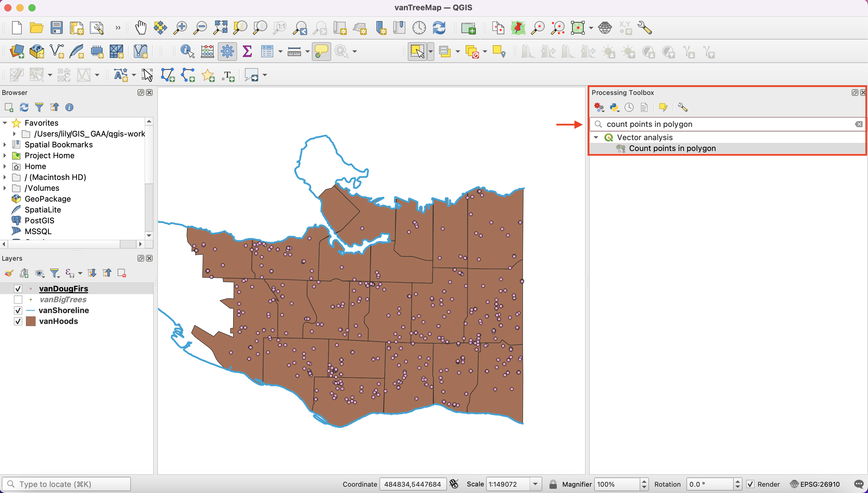Expand the Spatial Bookmarks tree item
This screenshot has height=493, width=868.
pos(5,145)
